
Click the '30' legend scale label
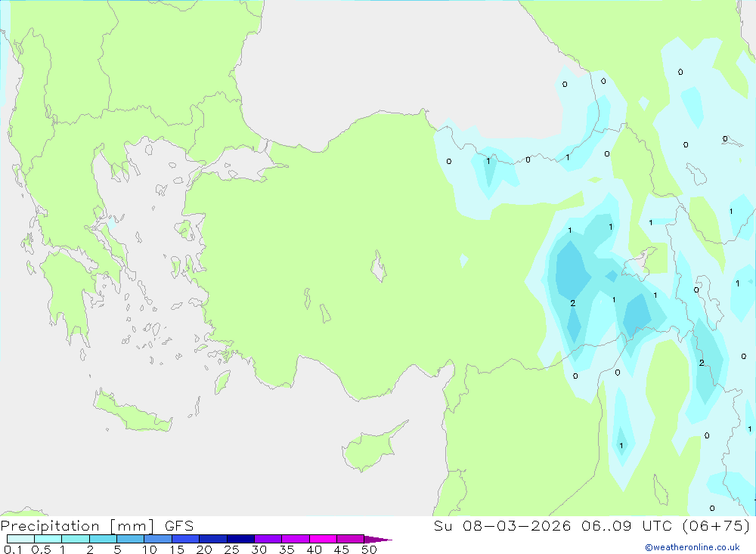(259, 549)
